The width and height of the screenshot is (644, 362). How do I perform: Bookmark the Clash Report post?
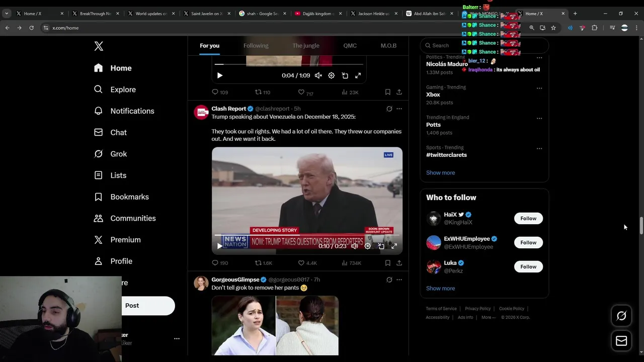coord(387,263)
